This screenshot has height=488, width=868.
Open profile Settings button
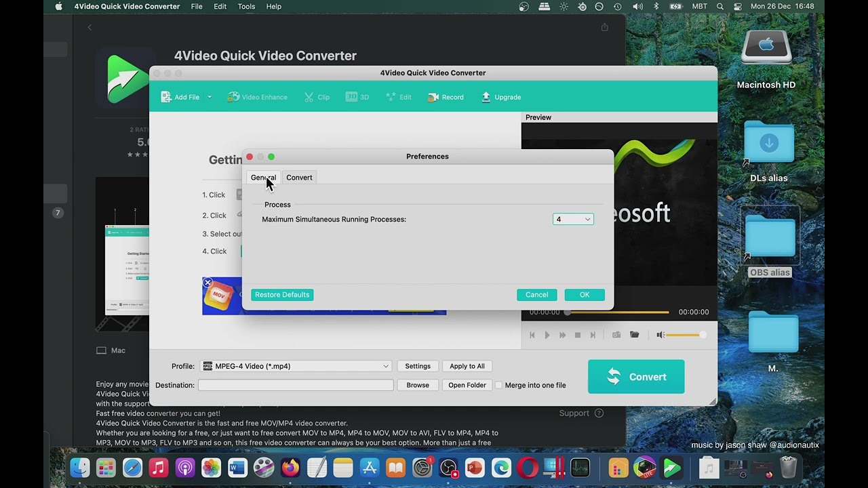click(x=418, y=366)
